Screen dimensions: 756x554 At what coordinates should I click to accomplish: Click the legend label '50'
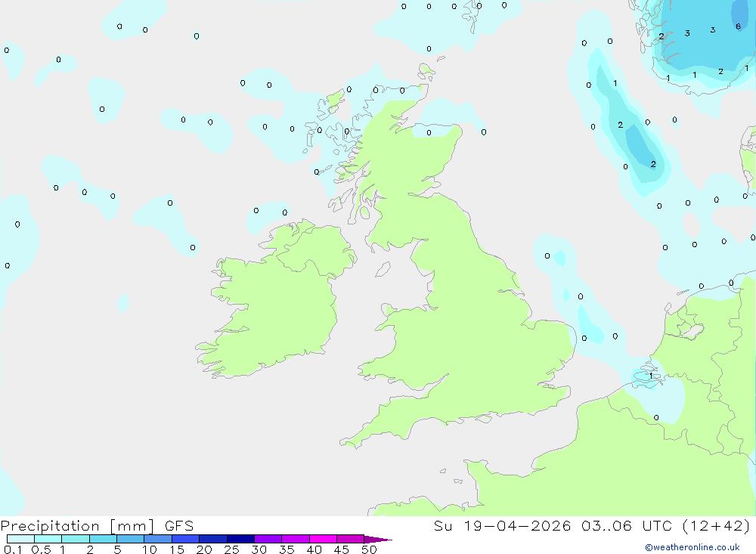369,549
